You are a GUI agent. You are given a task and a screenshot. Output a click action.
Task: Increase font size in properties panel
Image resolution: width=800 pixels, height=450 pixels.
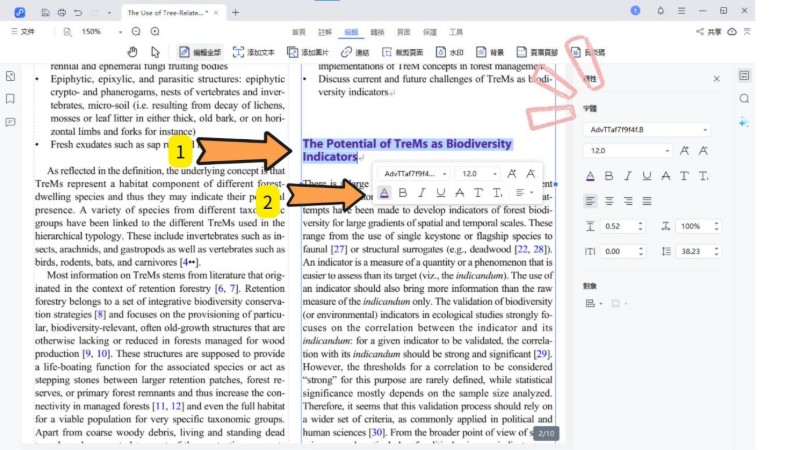coord(684,151)
